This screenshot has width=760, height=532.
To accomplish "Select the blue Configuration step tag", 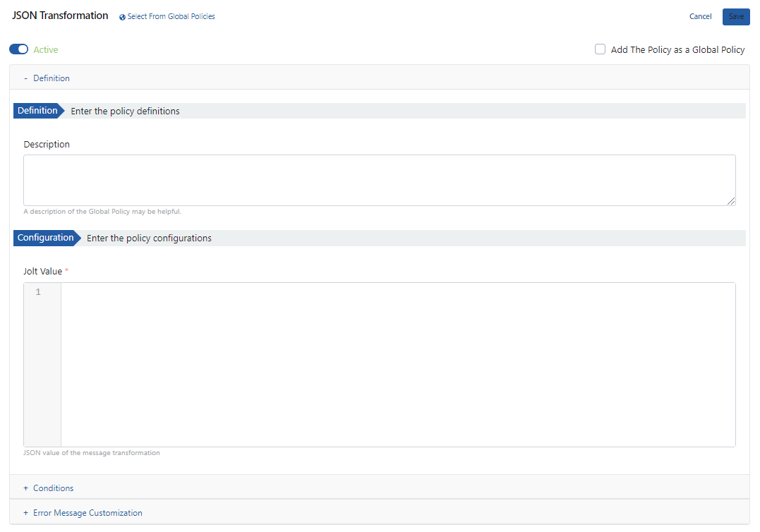I will tap(46, 238).
